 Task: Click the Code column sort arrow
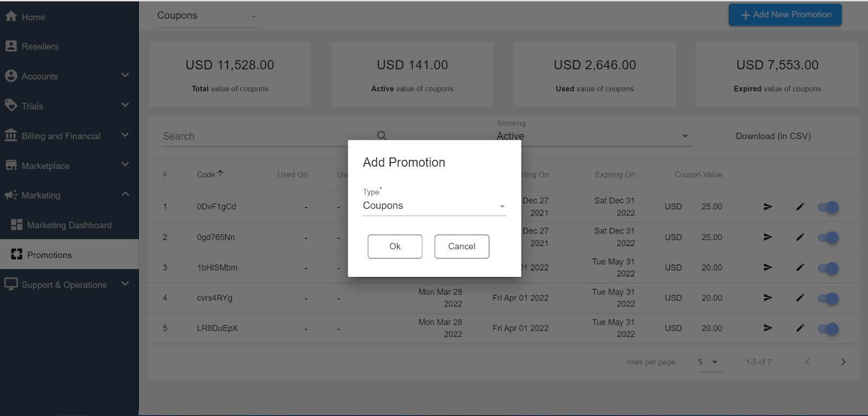(220, 174)
